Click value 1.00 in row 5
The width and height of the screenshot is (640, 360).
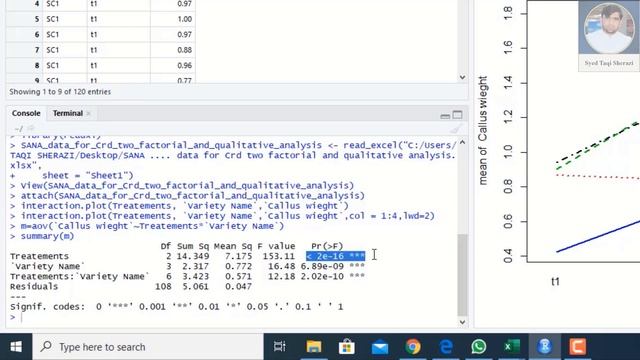pos(184,19)
